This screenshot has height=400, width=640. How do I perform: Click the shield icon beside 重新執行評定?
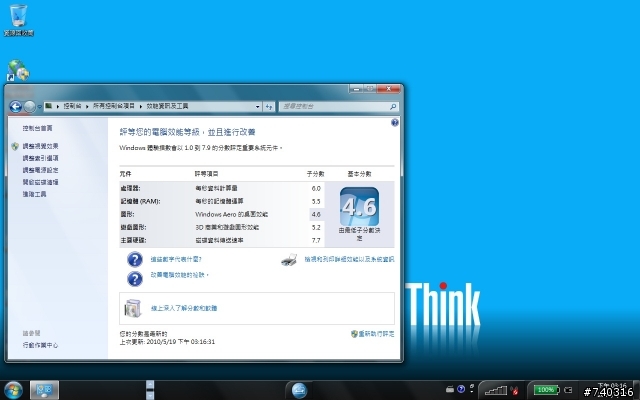354,334
